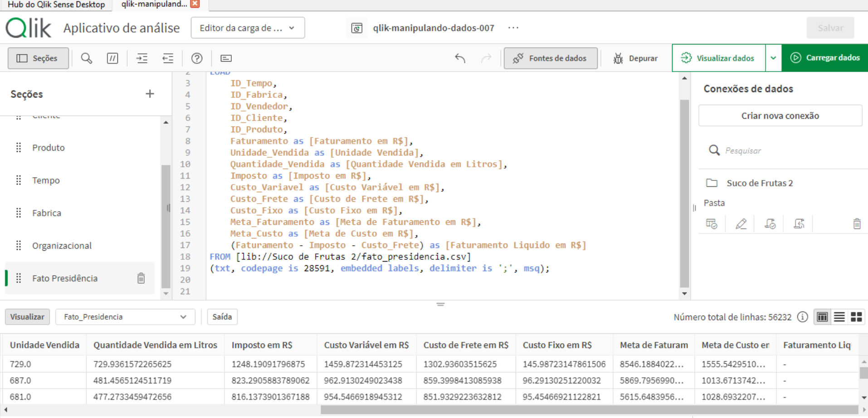Click the comment/uncomment code icon
This screenshot has height=418, width=868.
pyautogui.click(x=112, y=58)
